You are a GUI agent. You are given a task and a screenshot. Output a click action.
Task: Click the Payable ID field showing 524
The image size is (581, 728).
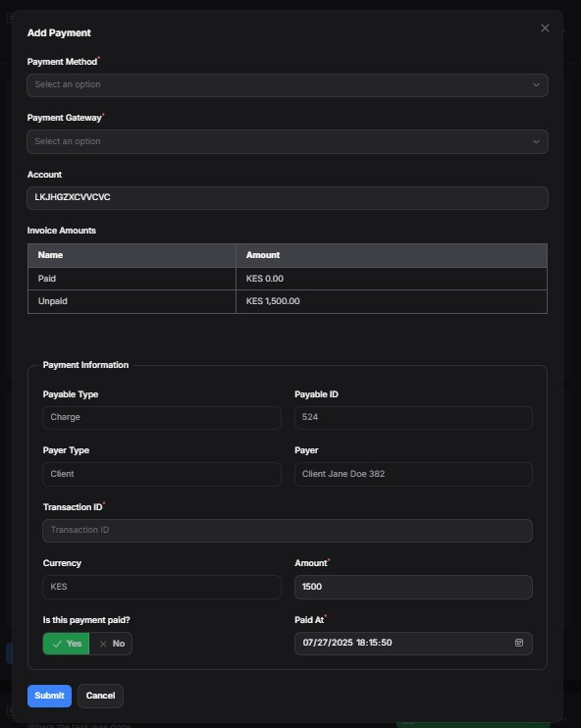coord(413,417)
